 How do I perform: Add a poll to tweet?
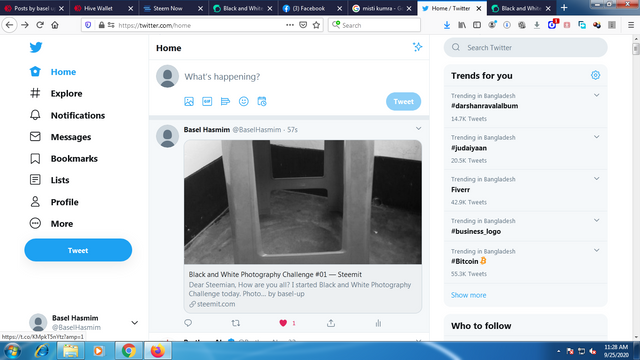[225, 102]
